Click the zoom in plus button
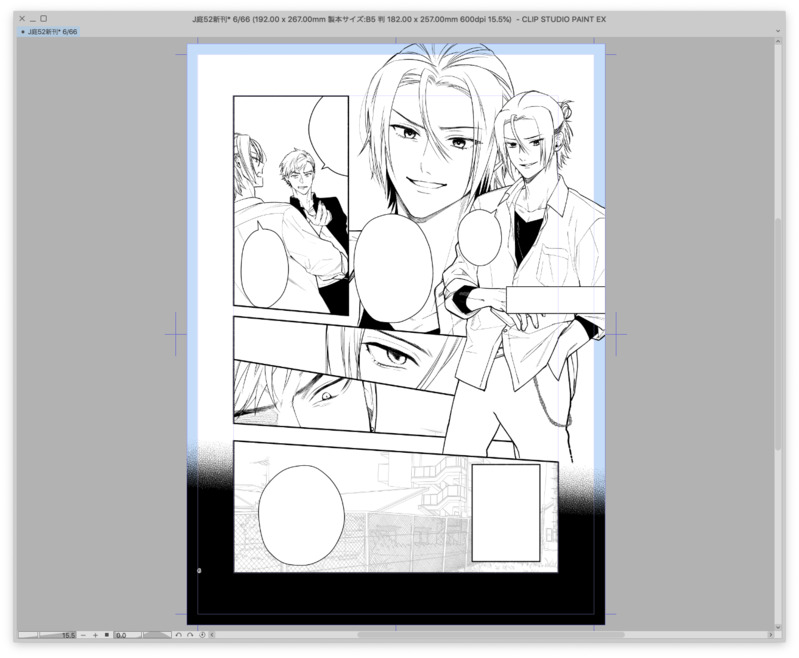The image size is (799, 658). pos(95,635)
